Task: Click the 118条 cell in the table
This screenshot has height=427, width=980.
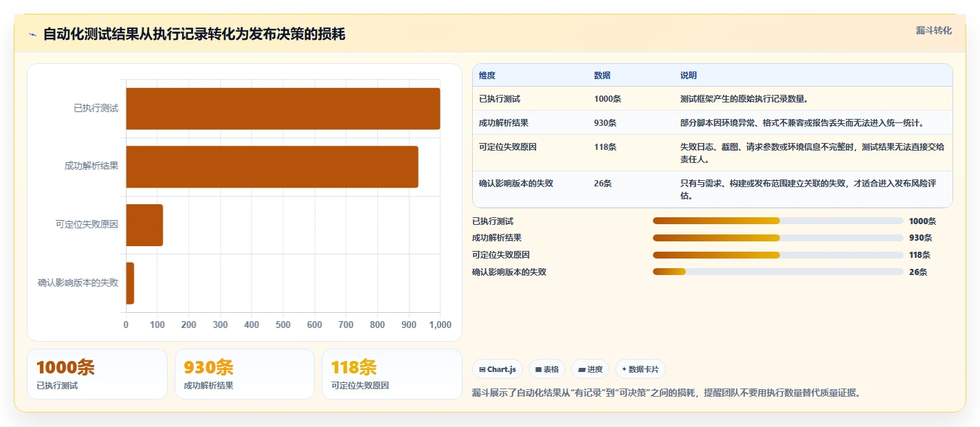Action: [605, 146]
